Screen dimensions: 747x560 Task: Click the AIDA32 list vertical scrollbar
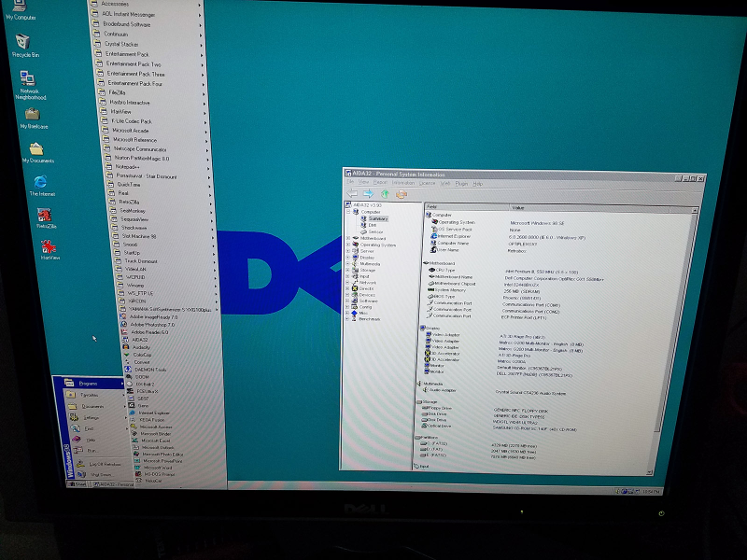[670, 341]
